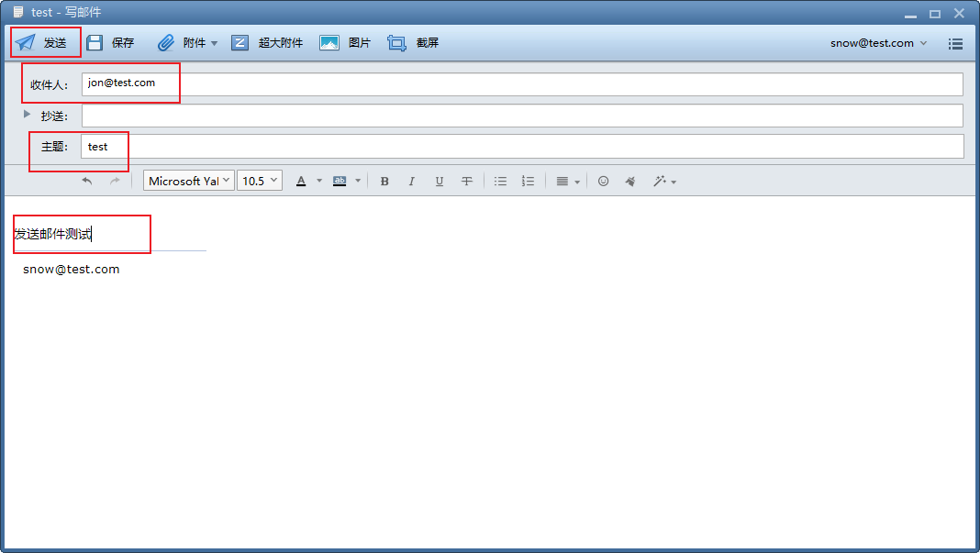Viewport: 980px width, 553px height.
Task: Open the 10.5 font size dropdown
Action: click(x=260, y=181)
